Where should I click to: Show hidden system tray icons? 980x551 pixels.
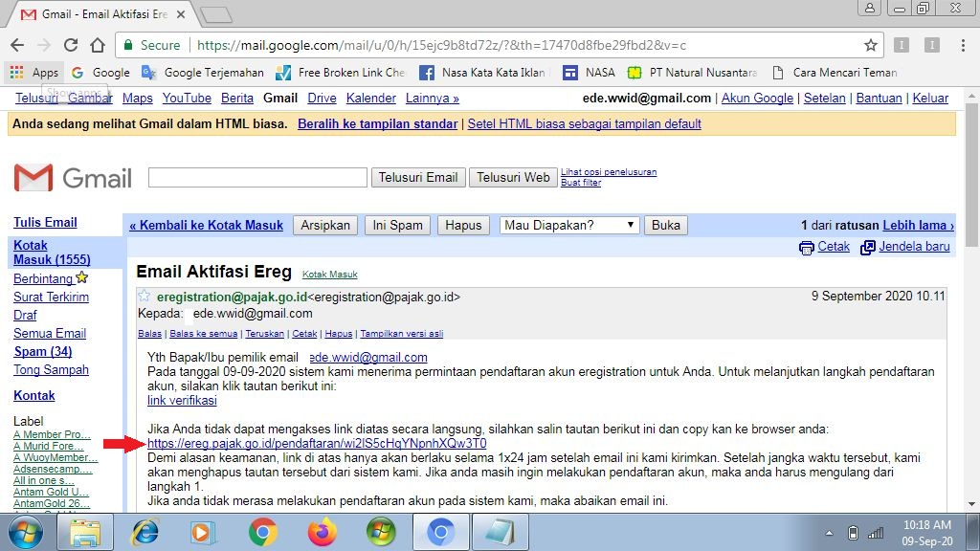[x=829, y=533]
